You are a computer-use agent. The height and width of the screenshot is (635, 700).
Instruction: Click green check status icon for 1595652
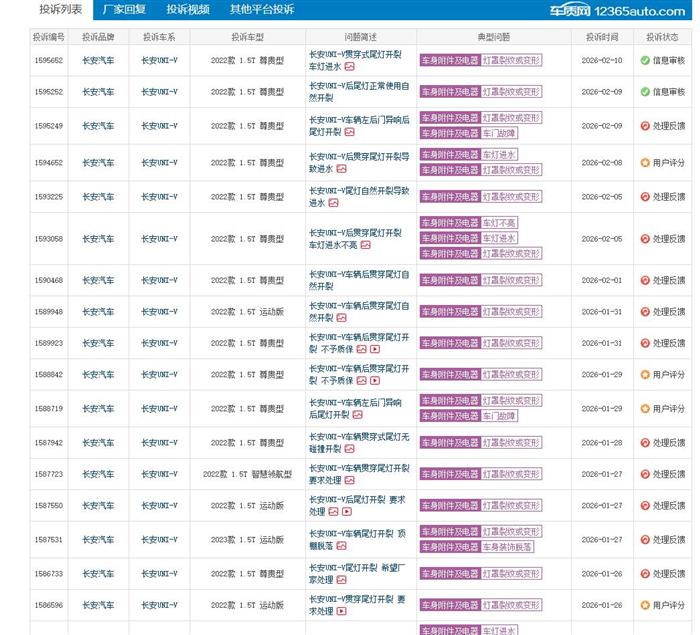(x=645, y=60)
